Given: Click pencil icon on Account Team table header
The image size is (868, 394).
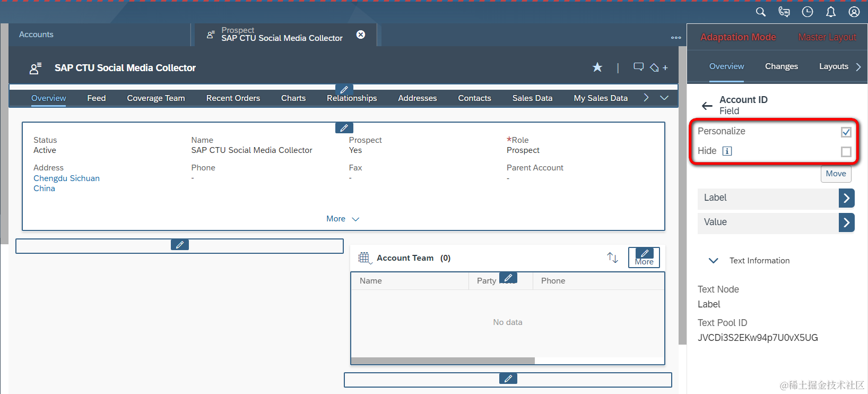Looking at the screenshot, I should pyautogui.click(x=508, y=278).
